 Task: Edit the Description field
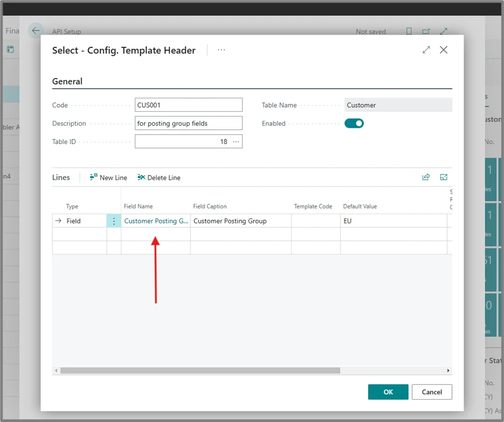coord(188,124)
